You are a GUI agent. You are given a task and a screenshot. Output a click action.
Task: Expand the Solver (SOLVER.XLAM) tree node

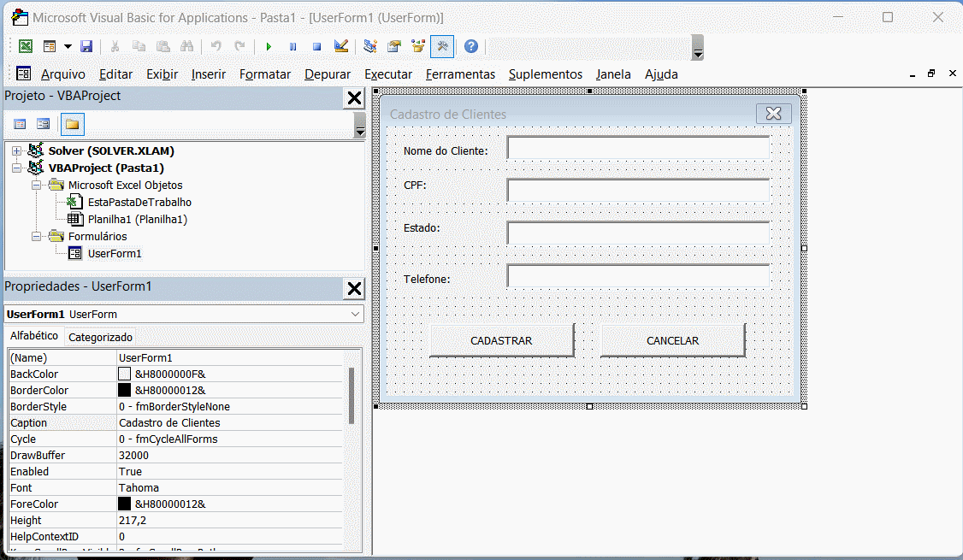(x=16, y=151)
